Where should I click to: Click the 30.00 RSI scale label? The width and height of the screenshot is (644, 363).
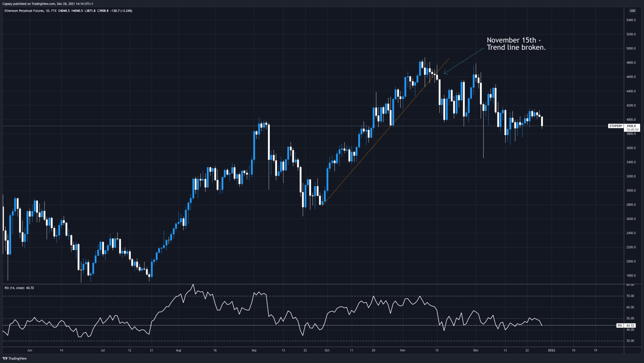click(x=630, y=341)
